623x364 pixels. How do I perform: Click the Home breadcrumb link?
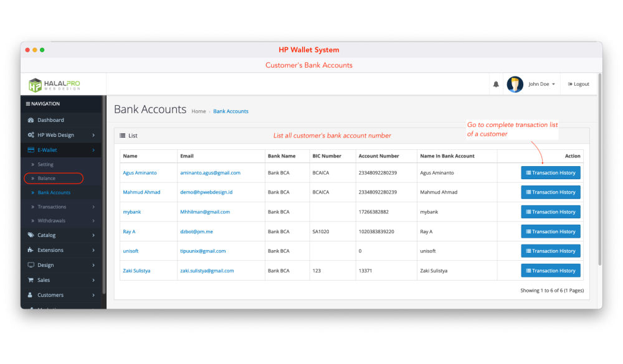[x=199, y=112]
